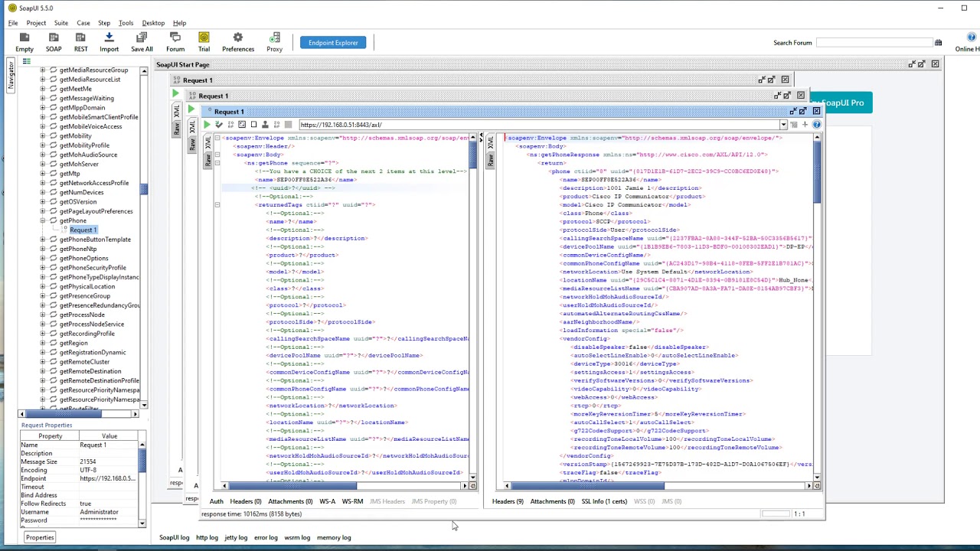Click the Properties button at bottom left
980x551 pixels.
pos(40,537)
